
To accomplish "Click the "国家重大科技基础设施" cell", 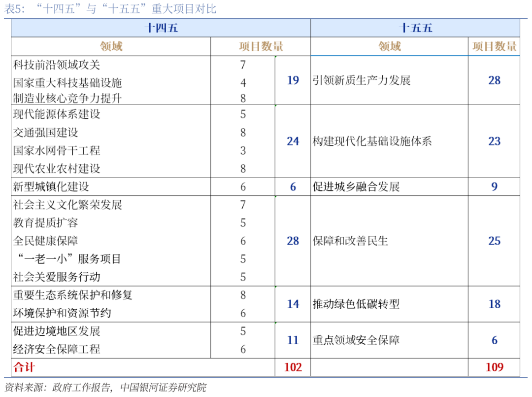I will tap(67, 82).
